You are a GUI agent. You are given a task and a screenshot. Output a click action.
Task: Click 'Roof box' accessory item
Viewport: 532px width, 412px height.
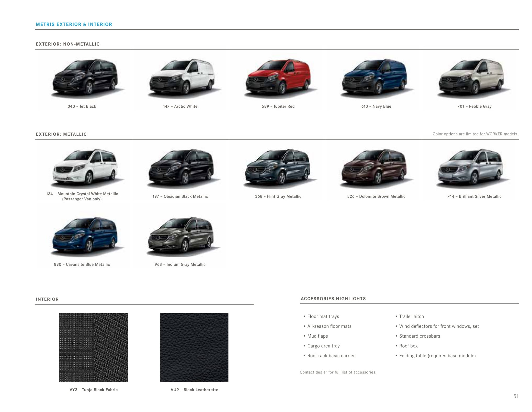(x=408, y=346)
